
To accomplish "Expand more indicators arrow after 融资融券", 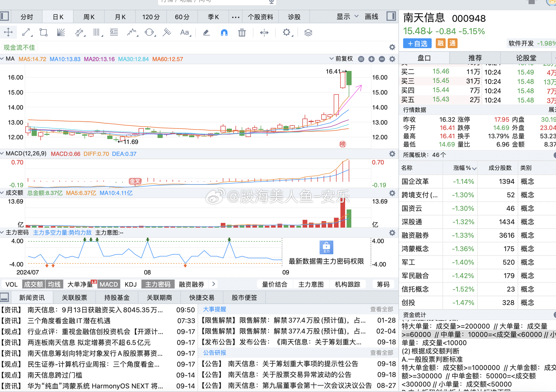I will (x=214, y=284).
